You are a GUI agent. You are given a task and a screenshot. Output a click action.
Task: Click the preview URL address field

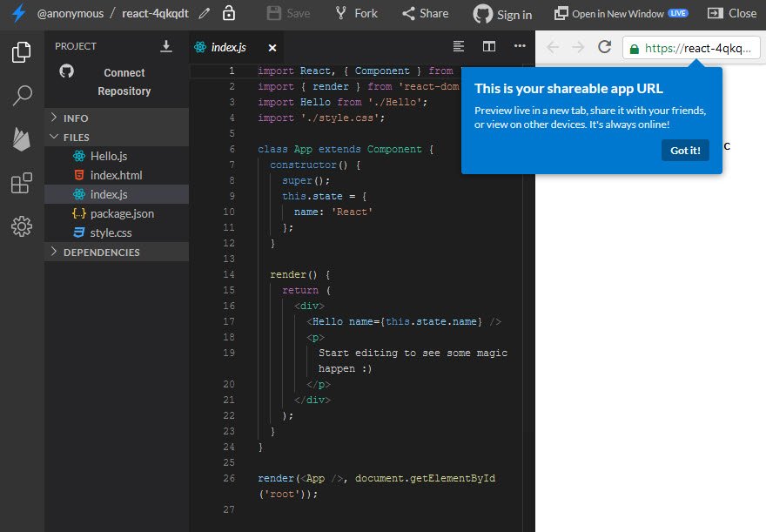[692, 48]
